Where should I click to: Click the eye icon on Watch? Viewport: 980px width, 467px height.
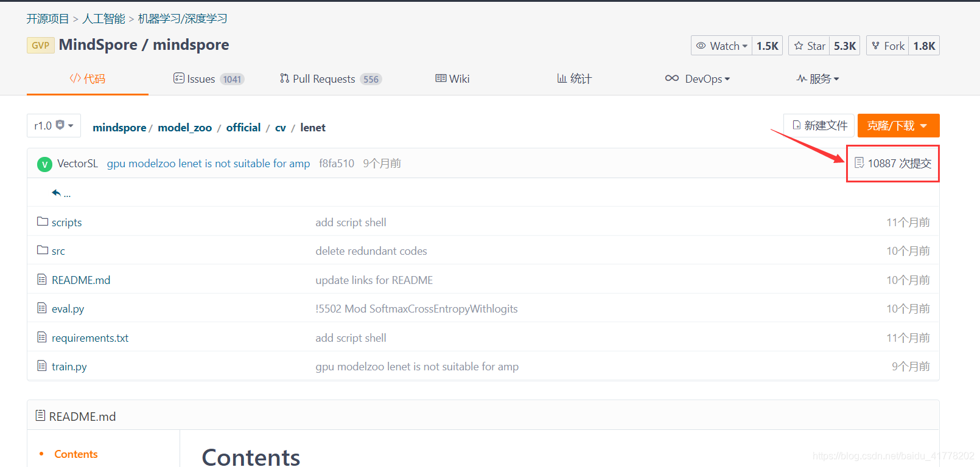(701, 46)
